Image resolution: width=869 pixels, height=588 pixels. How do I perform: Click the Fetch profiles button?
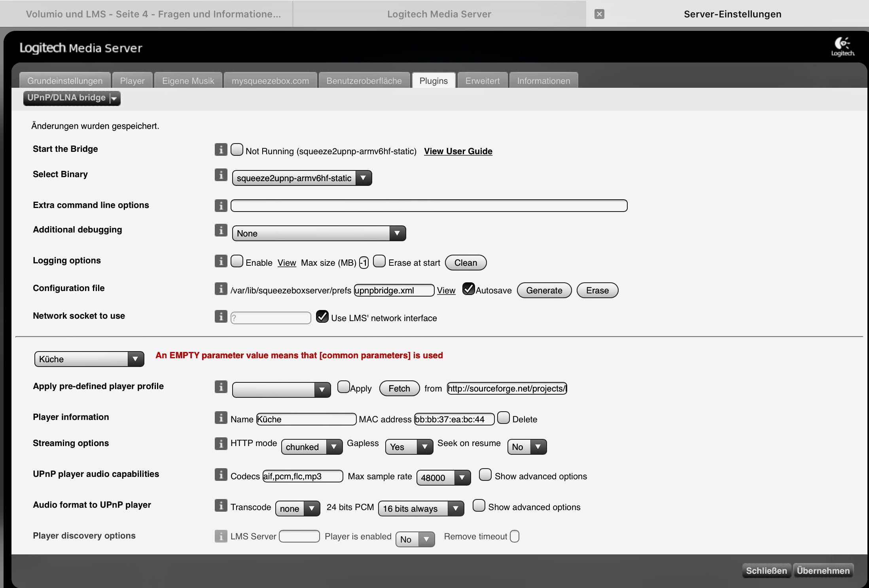coord(399,388)
